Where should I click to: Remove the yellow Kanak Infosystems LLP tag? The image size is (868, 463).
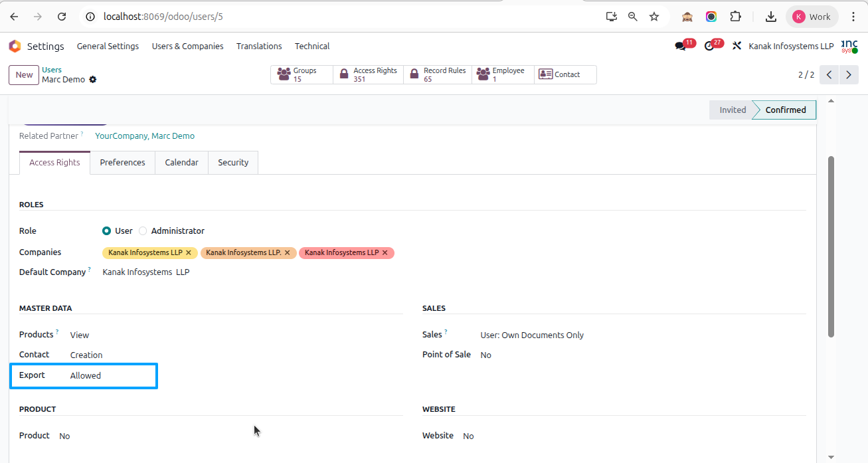(189, 253)
